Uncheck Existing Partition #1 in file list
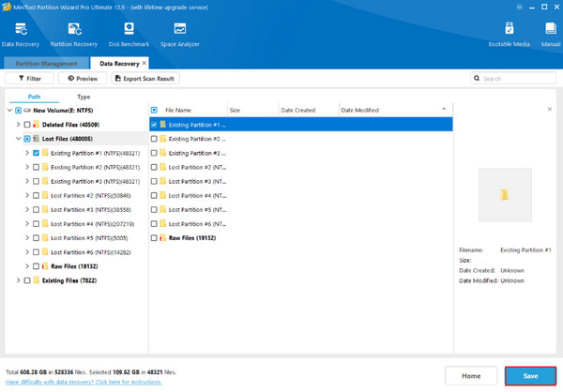This screenshot has width=563, height=392. pos(154,125)
